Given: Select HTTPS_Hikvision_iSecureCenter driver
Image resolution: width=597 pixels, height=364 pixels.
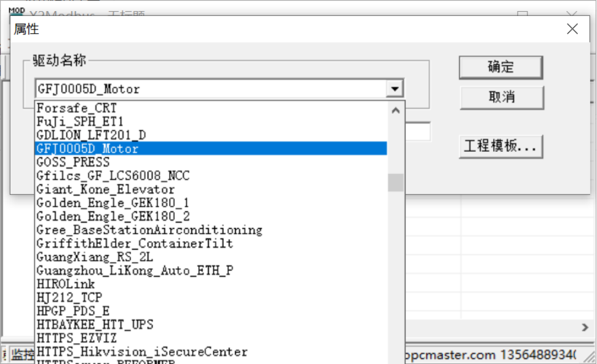Looking at the screenshot, I should click(211, 352).
